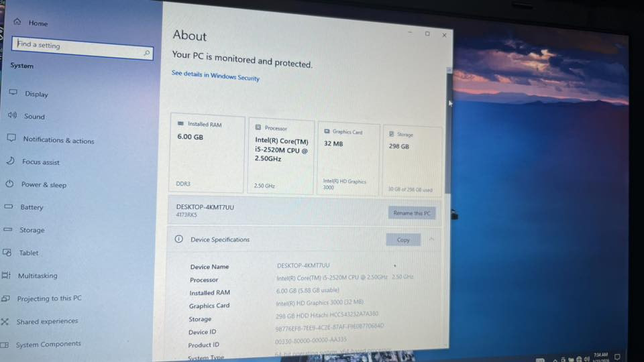644x362 pixels.
Task: Focus the Find a setting box
Action: point(82,48)
